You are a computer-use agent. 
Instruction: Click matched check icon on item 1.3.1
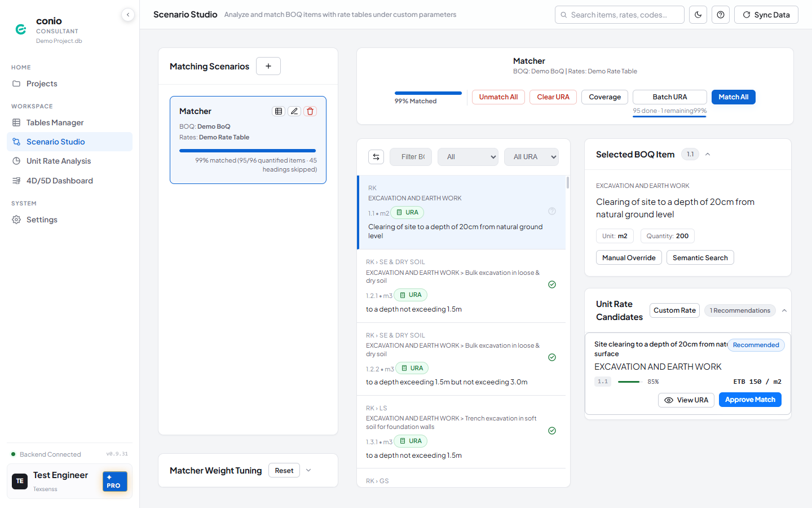point(552,431)
